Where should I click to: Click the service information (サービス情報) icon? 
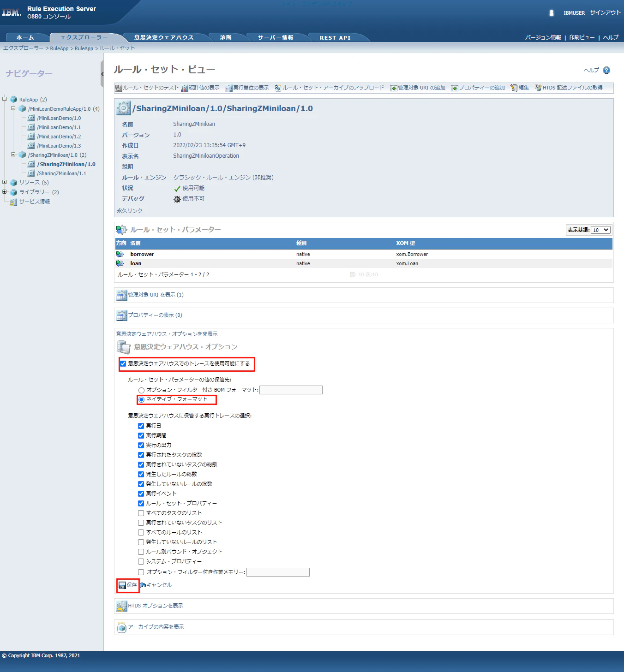pyautogui.click(x=13, y=202)
